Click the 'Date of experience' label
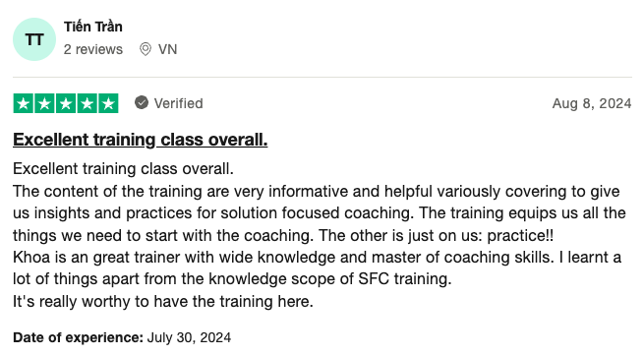644x356 pixels. [78, 337]
